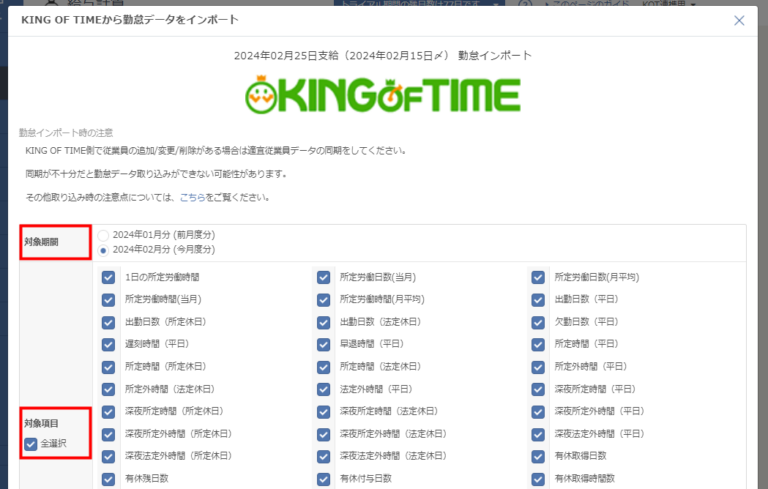Uncheck 所定労働日数(当月) checkbox
This screenshot has height=489, width=768.
pyautogui.click(x=324, y=277)
